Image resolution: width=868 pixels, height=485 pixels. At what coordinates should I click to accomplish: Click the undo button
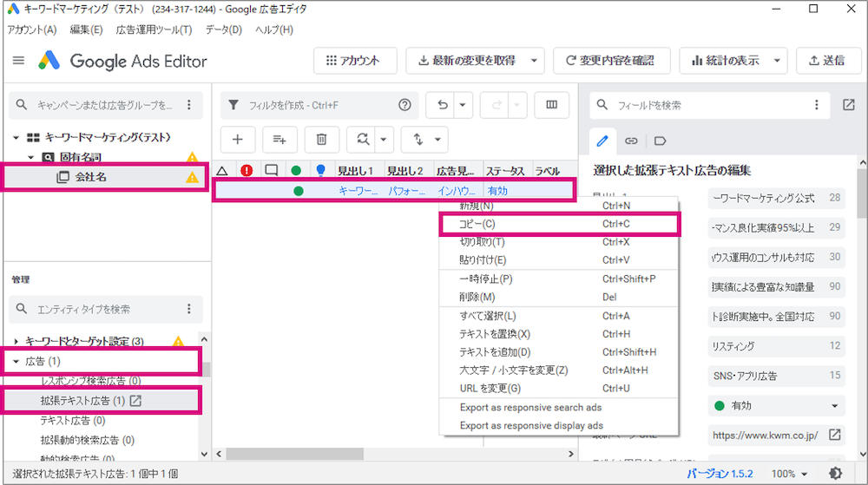(x=442, y=105)
